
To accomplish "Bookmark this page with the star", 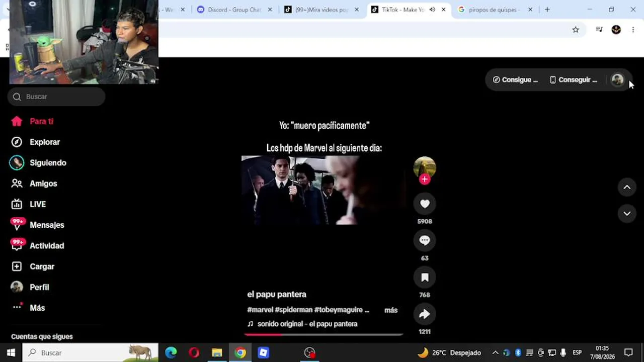I will tap(576, 30).
